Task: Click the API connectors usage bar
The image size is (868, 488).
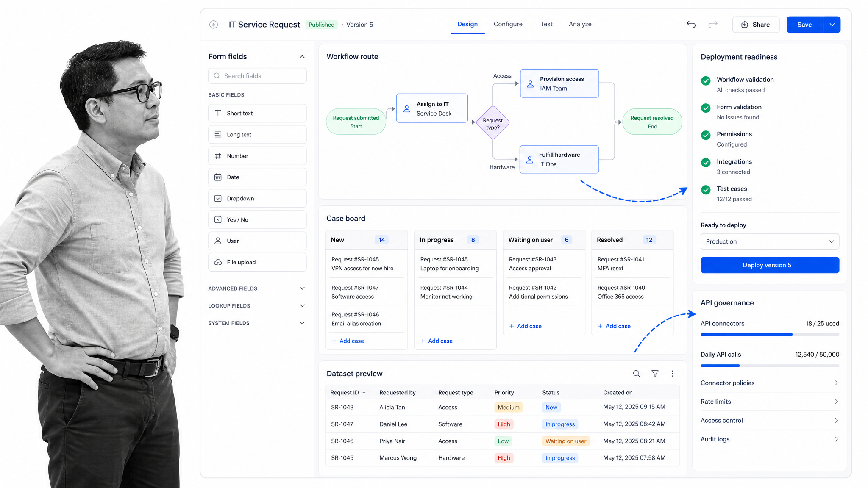Action: (770, 335)
